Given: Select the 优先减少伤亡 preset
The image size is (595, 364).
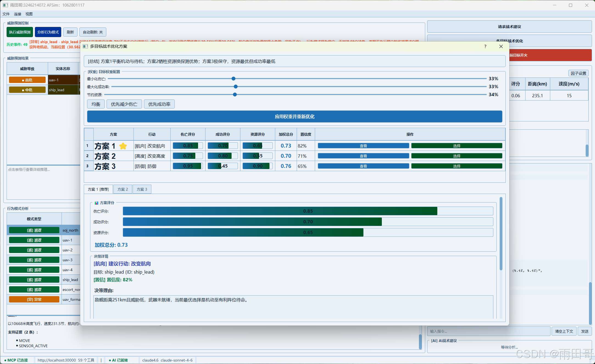Looking at the screenshot, I should tap(124, 104).
